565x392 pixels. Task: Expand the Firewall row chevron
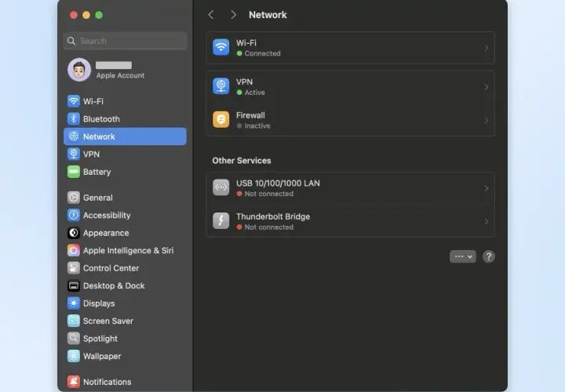[x=487, y=120]
